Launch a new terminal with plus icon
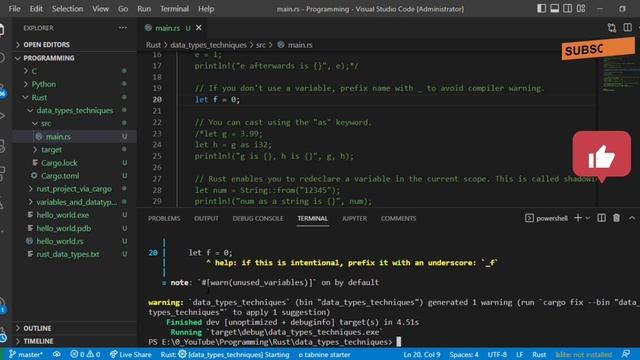 578,218
